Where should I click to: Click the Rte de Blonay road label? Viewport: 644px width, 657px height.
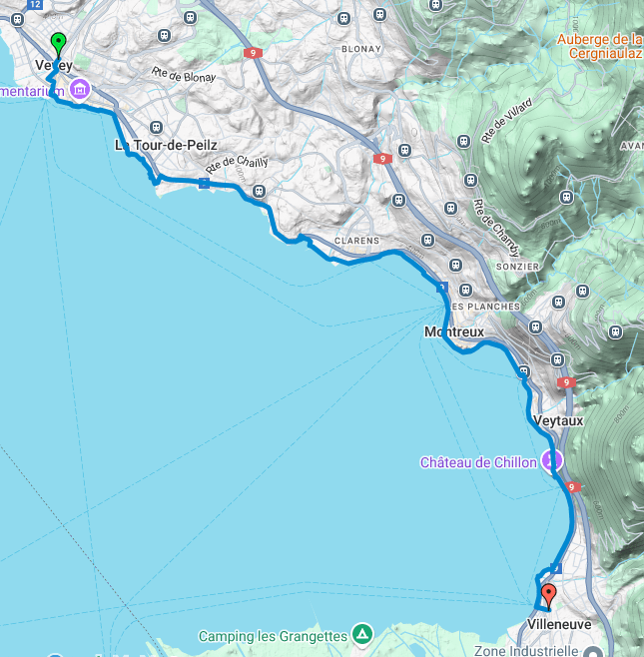click(184, 74)
